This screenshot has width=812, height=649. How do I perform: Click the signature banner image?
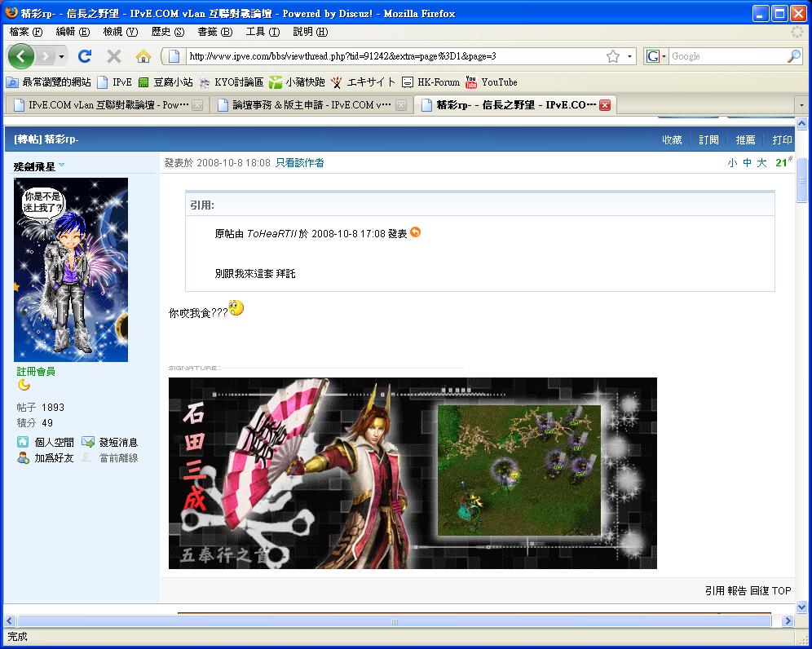(x=413, y=473)
